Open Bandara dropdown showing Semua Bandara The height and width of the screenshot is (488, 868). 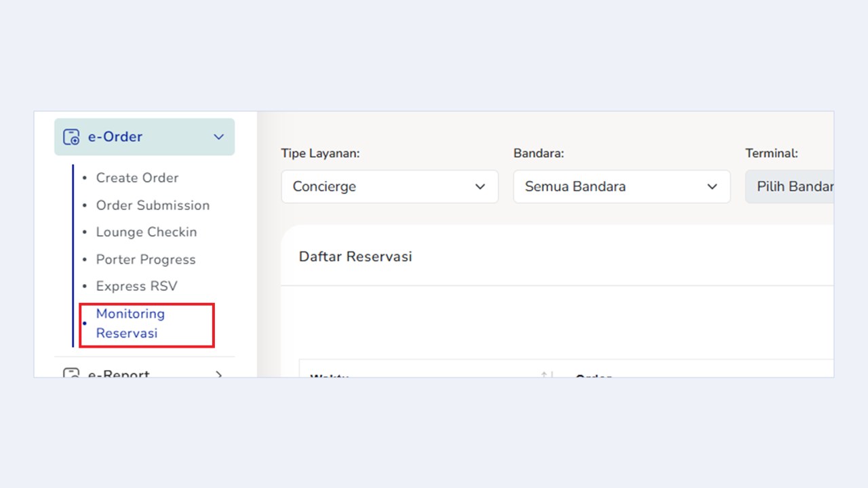(x=622, y=186)
